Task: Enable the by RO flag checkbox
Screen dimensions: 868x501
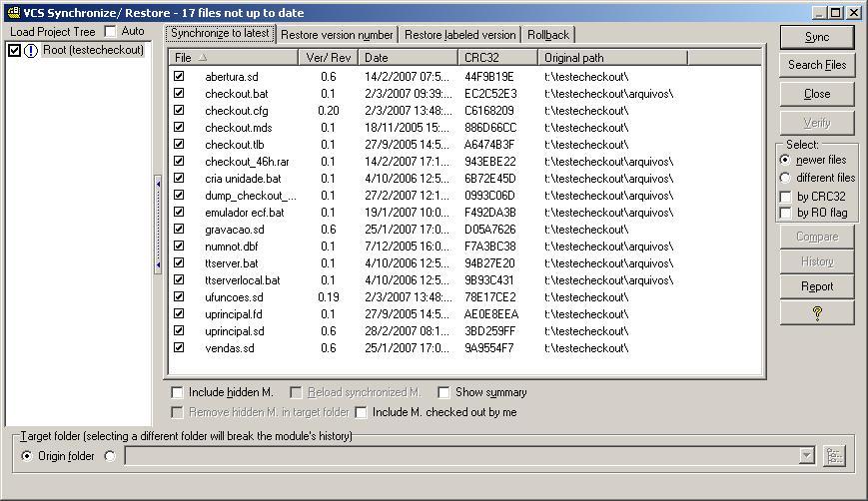Action: (x=785, y=213)
